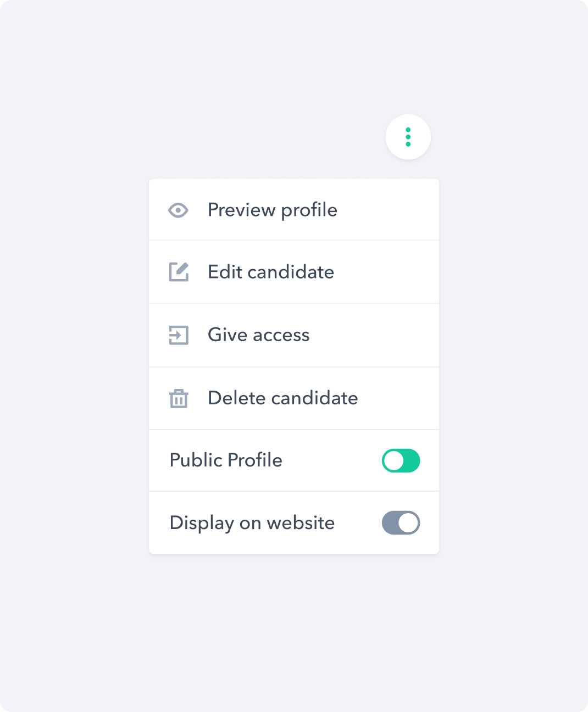588x712 pixels.
Task: Click the arrow-into-box icon for Give access
Action: click(x=178, y=335)
